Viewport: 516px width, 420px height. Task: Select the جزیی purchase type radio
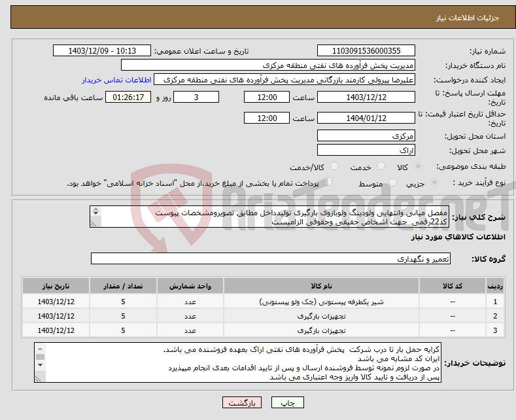[434, 183]
